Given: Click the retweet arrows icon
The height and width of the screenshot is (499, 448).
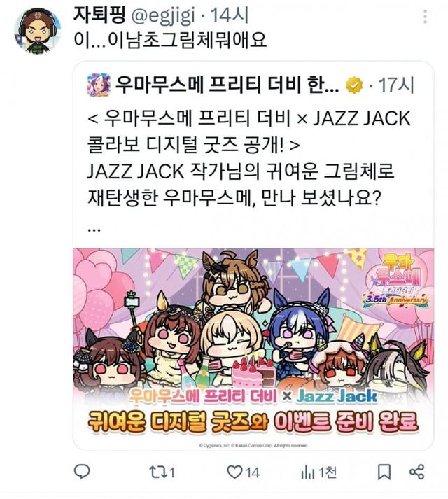Looking at the screenshot, I should tap(157, 472).
